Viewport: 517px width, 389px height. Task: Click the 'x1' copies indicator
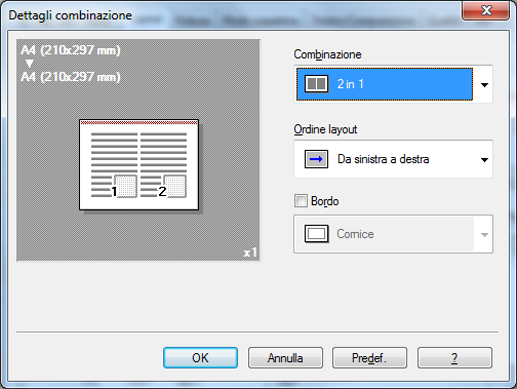point(250,253)
